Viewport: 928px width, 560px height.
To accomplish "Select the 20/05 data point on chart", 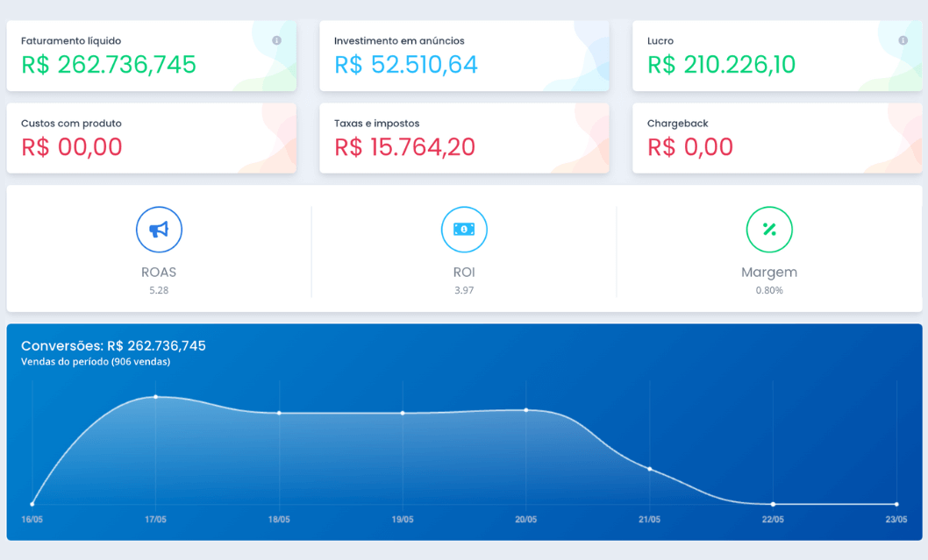I will point(526,410).
